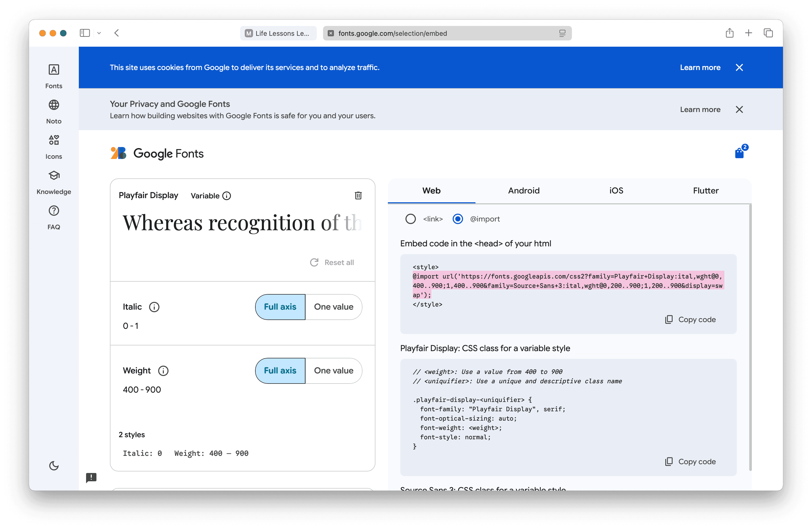Screen dimensions: 812x529
Task: Click the highlighted @import URL code
Action: coord(568,286)
